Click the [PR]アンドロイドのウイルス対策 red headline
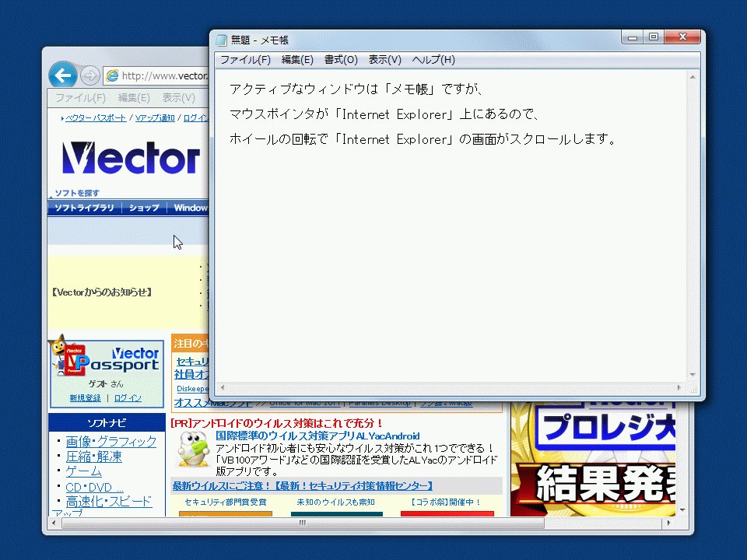Screen dimensions: 747x560 coord(277,423)
